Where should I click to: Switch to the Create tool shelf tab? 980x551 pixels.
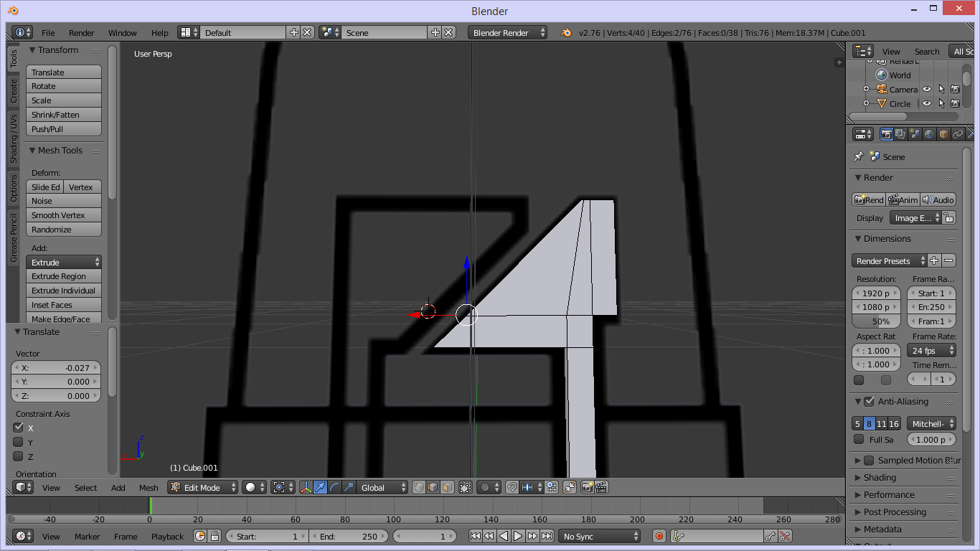pos(14,91)
